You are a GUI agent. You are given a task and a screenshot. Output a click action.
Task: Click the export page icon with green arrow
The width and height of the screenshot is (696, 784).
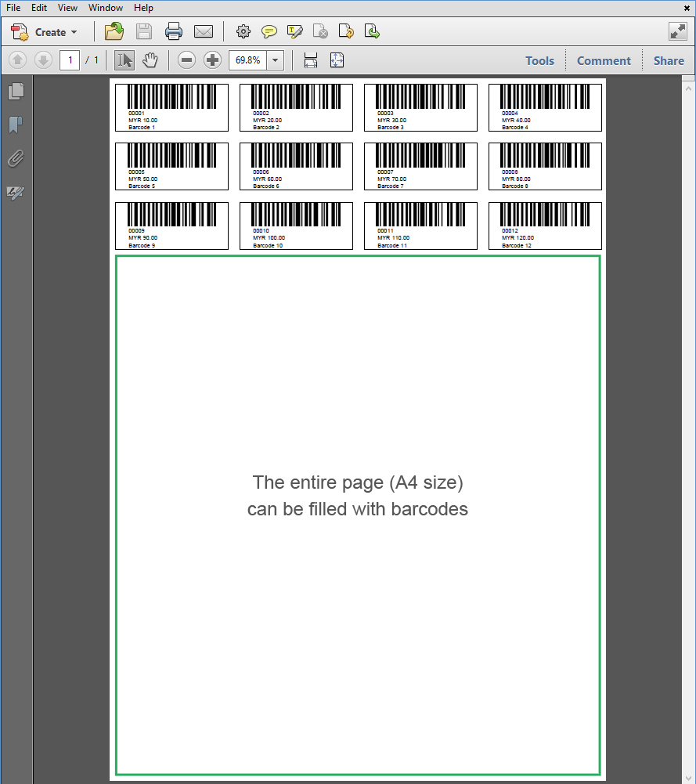click(372, 31)
